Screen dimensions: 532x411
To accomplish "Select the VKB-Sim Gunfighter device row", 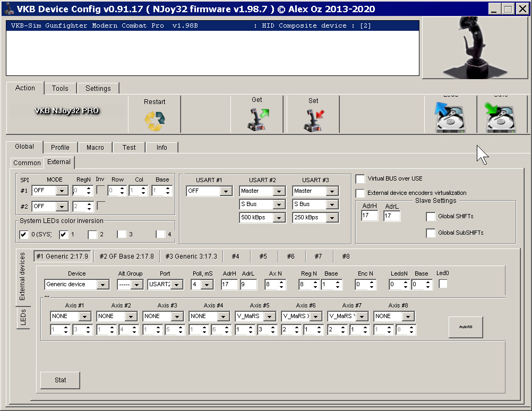I will click(x=212, y=26).
